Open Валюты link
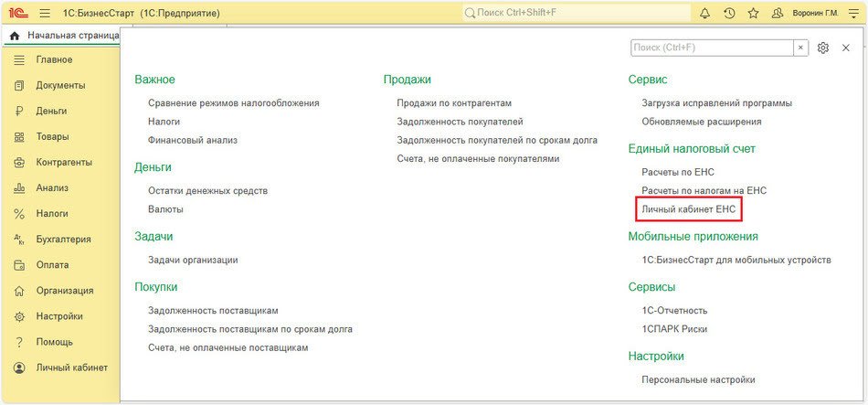 165,209
